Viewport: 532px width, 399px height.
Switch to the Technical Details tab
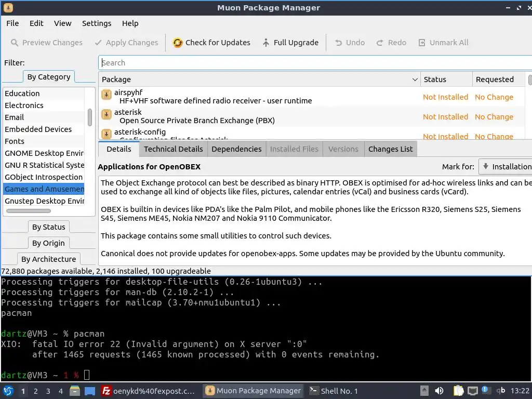click(x=174, y=149)
